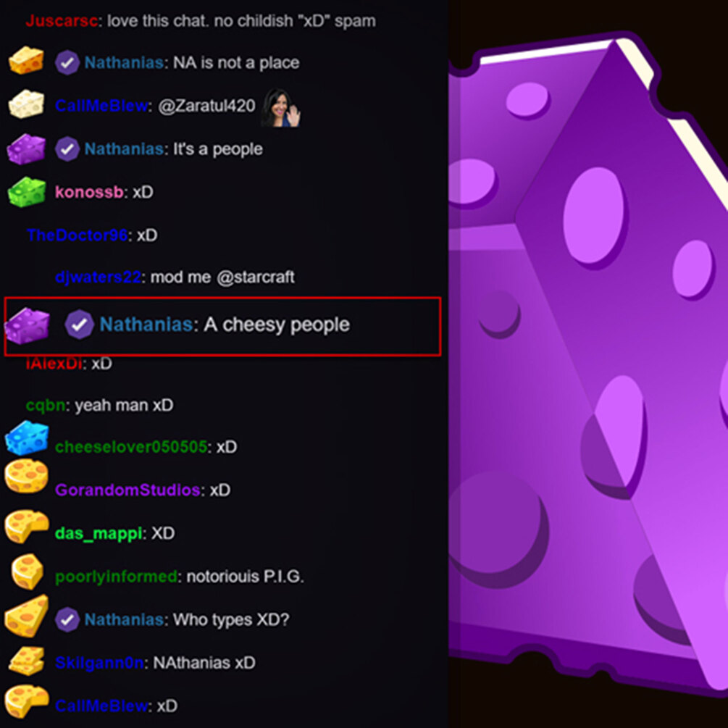Click the white cheese badge next to CallMeBlew
This screenshot has width=728, height=728.
[x=26, y=104]
